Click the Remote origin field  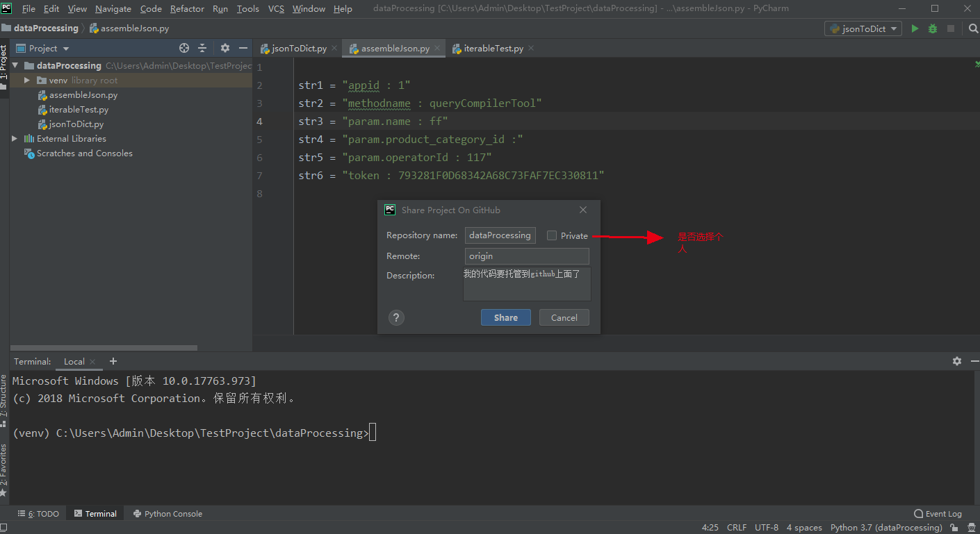[x=527, y=256]
